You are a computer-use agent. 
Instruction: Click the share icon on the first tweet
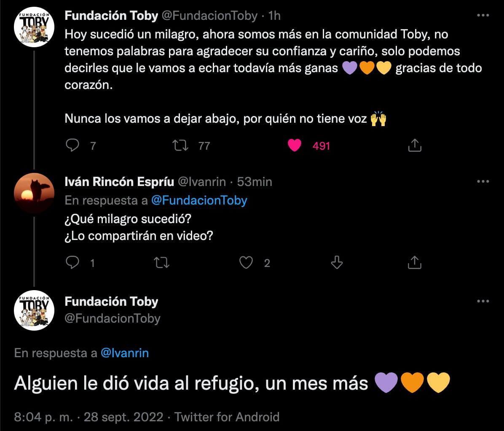pyautogui.click(x=415, y=145)
